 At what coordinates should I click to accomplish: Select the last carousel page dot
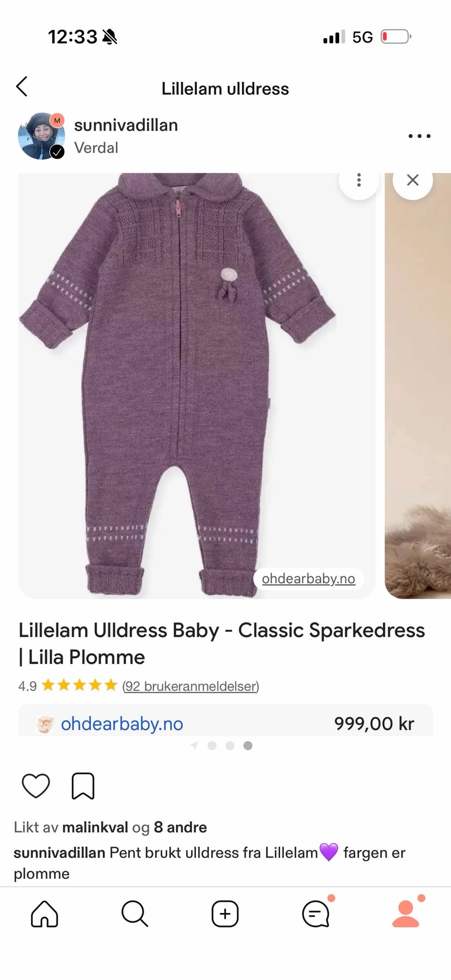[x=248, y=746]
